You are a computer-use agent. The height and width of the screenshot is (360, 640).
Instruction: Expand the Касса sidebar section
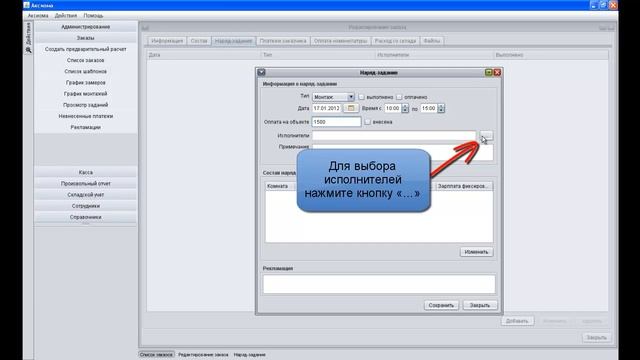tap(86, 172)
